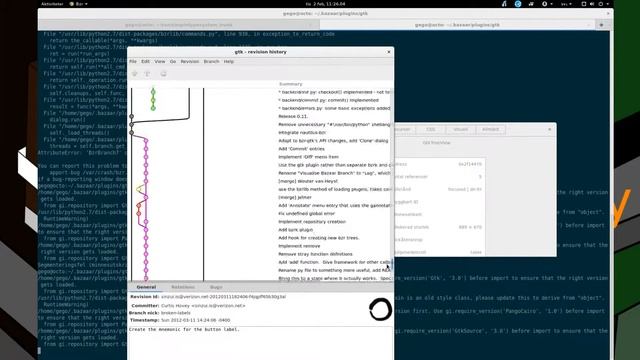Select revision 'Implement repository creation'

(x=312, y=222)
